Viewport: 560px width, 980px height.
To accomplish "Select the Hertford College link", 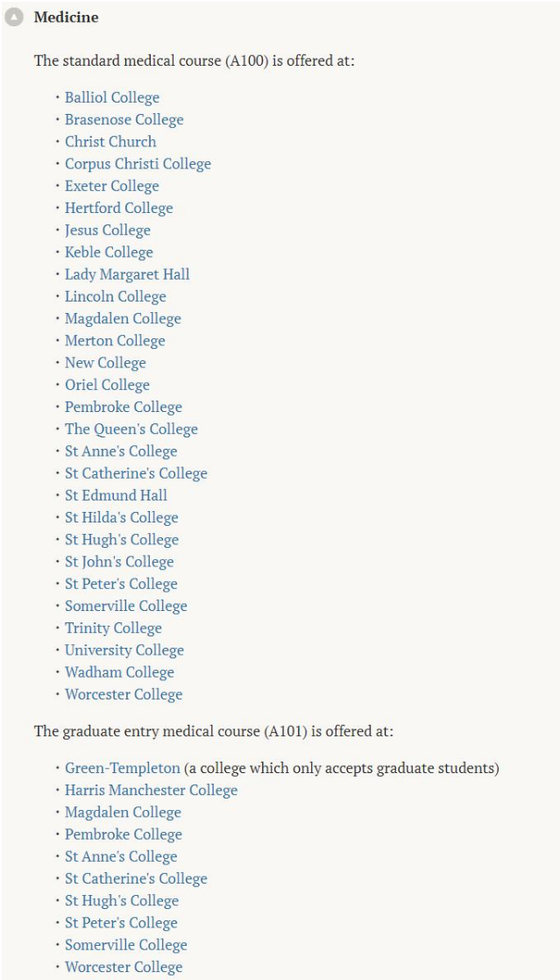I will (119, 208).
